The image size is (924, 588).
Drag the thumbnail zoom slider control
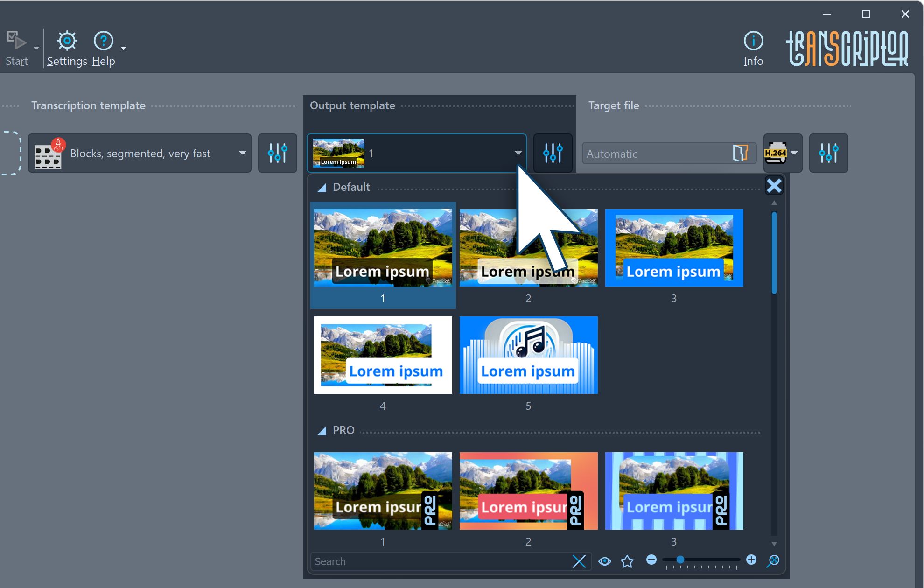pyautogui.click(x=681, y=560)
